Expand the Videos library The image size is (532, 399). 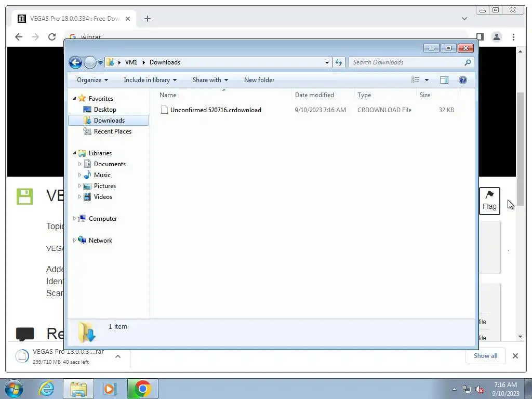79,197
